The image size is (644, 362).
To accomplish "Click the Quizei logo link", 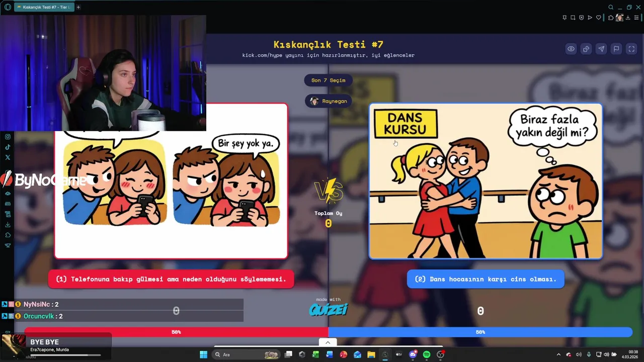I will pos(328,310).
